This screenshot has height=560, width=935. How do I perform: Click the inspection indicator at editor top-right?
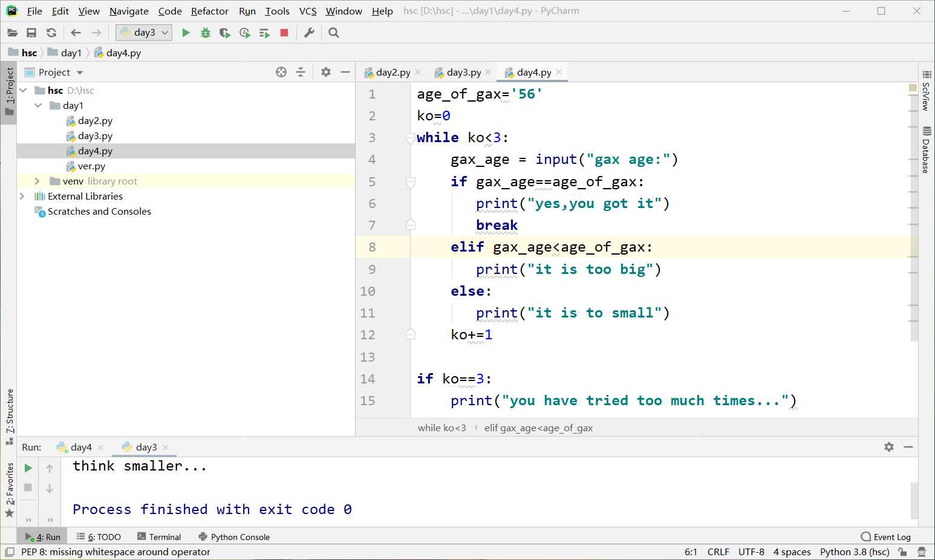pyautogui.click(x=913, y=88)
